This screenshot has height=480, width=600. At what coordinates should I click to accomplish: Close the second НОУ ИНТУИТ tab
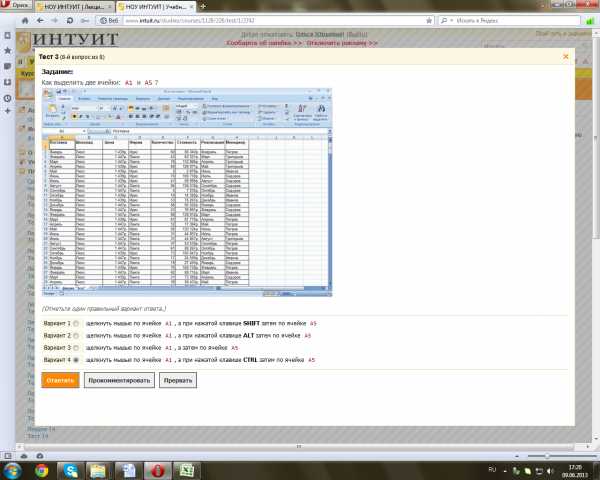coord(191,7)
